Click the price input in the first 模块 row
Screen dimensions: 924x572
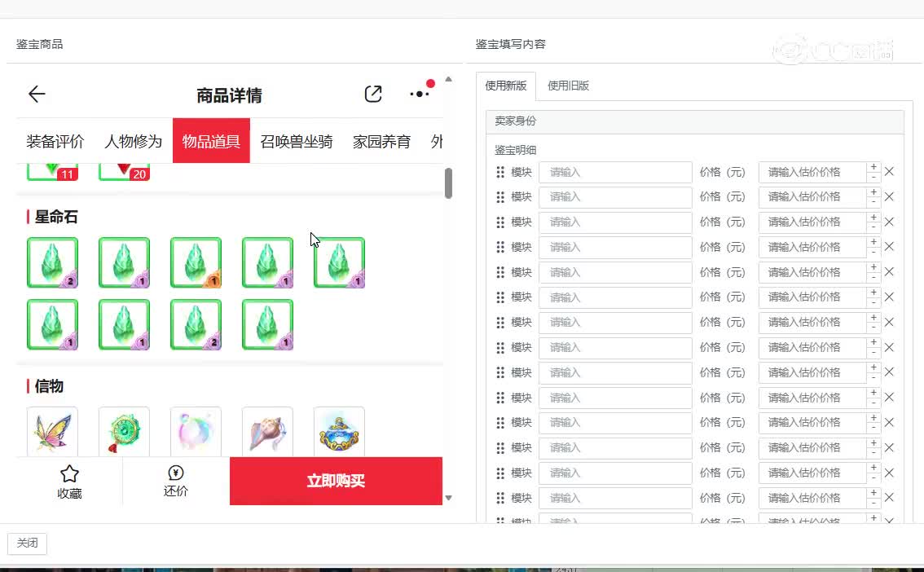[812, 172]
